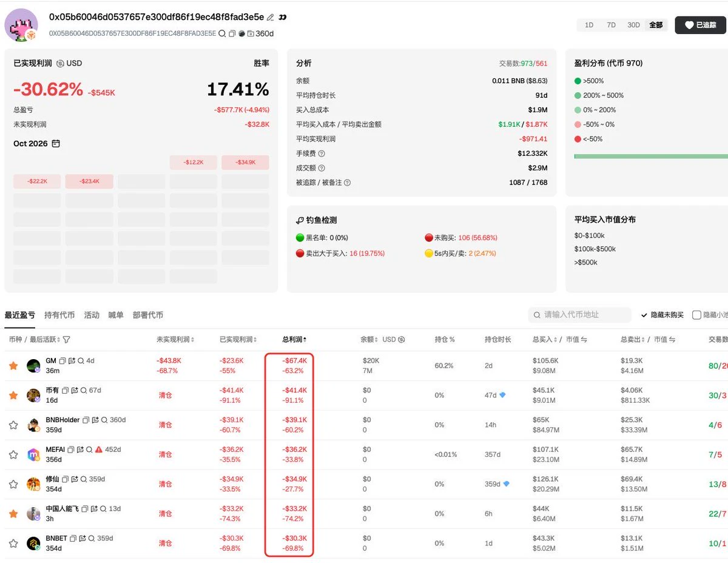The height and width of the screenshot is (563, 728).
Task: Select the 全部 time range
Action: (656, 25)
